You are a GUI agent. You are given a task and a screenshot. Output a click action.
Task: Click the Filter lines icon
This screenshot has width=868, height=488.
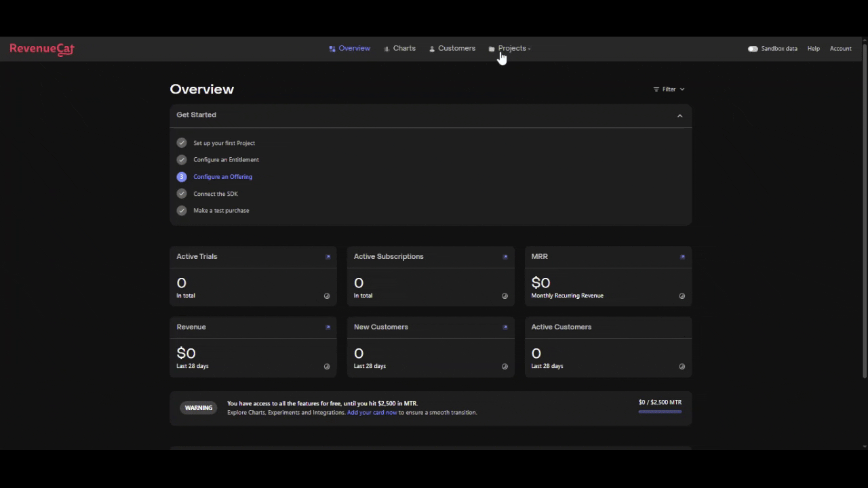[x=656, y=89]
